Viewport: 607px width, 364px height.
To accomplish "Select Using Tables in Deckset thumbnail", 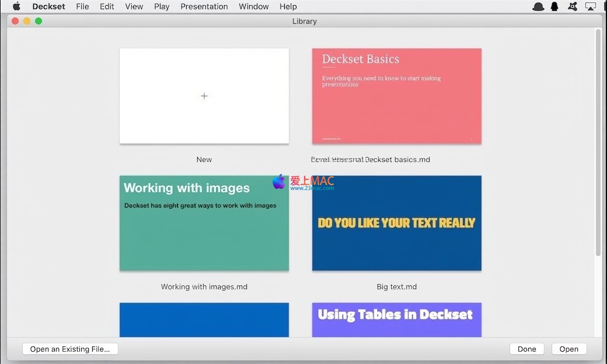I will (396, 319).
